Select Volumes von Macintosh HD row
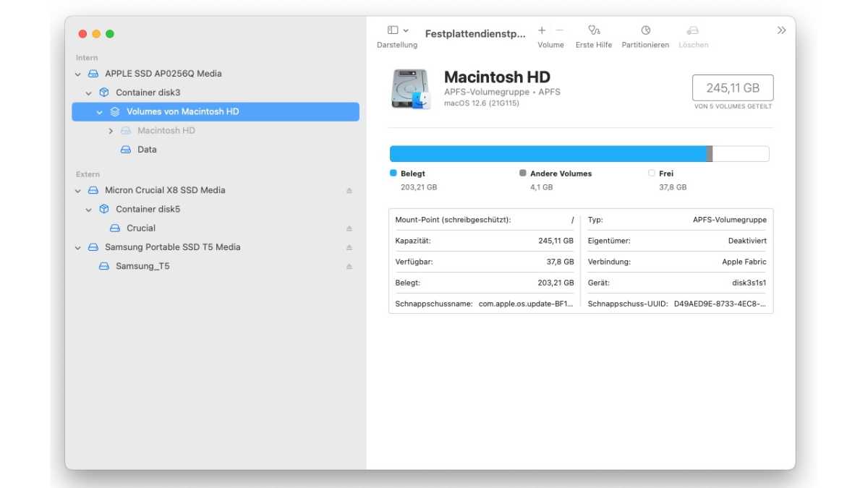868x488 pixels. [x=216, y=111]
